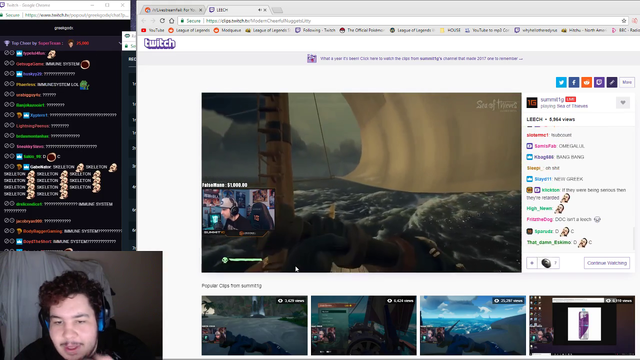Click username Phaeriess in popout chat
640x360 pixels.
tap(26, 84)
